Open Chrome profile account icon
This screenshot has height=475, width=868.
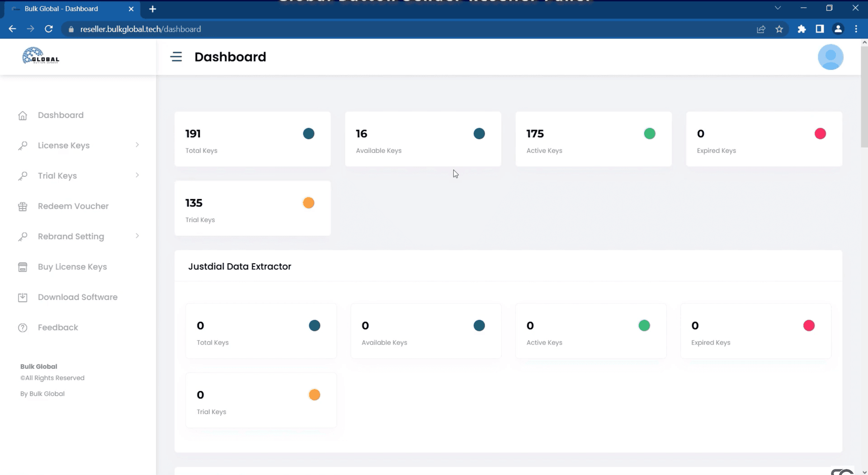point(838,29)
